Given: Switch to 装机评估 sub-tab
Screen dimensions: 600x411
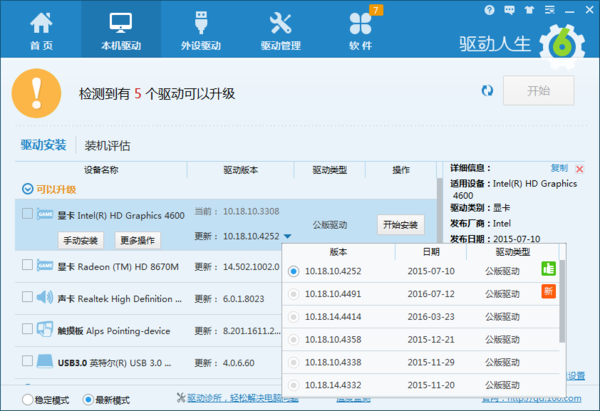Looking at the screenshot, I should (107, 145).
